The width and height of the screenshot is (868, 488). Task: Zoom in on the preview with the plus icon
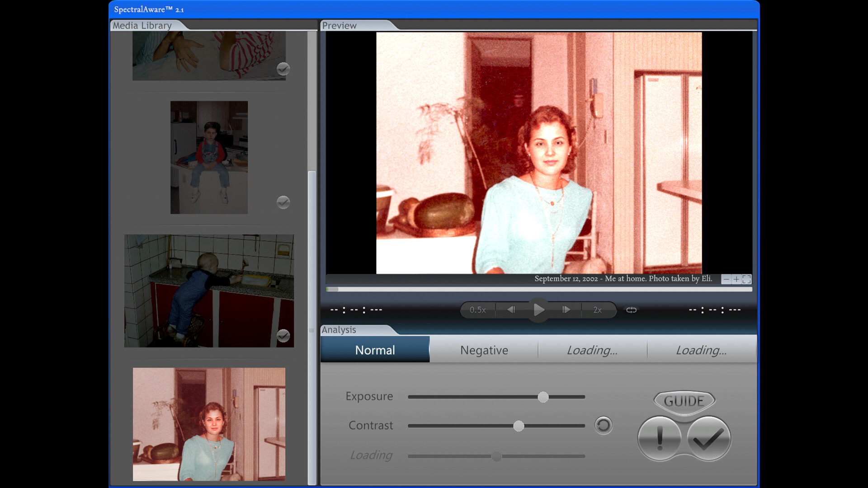click(x=736, y=279)
